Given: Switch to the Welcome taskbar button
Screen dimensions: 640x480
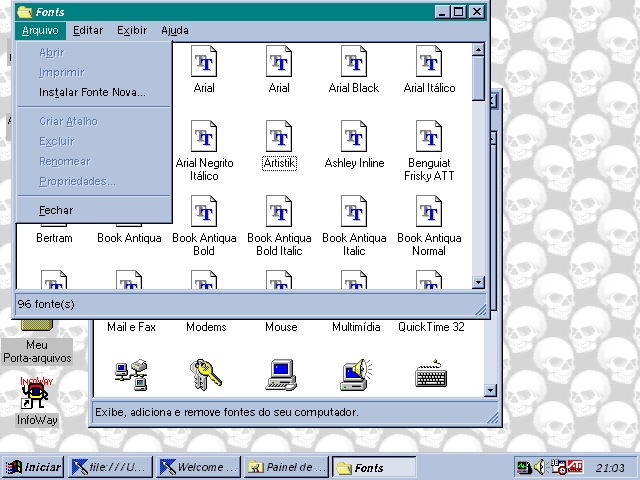Looking at the screenshot, I should (x=198, y=467).
